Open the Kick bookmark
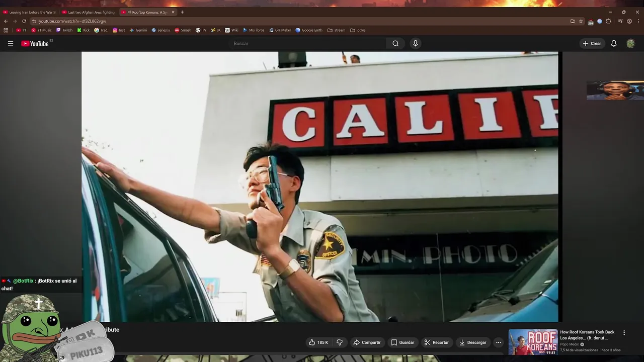 tap(84, 30)
